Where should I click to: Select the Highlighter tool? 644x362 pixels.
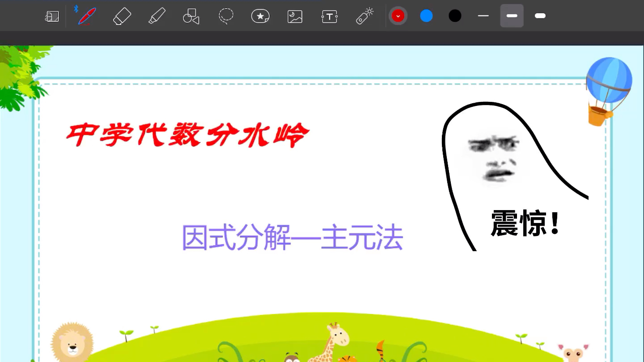(x=157, y=17)
